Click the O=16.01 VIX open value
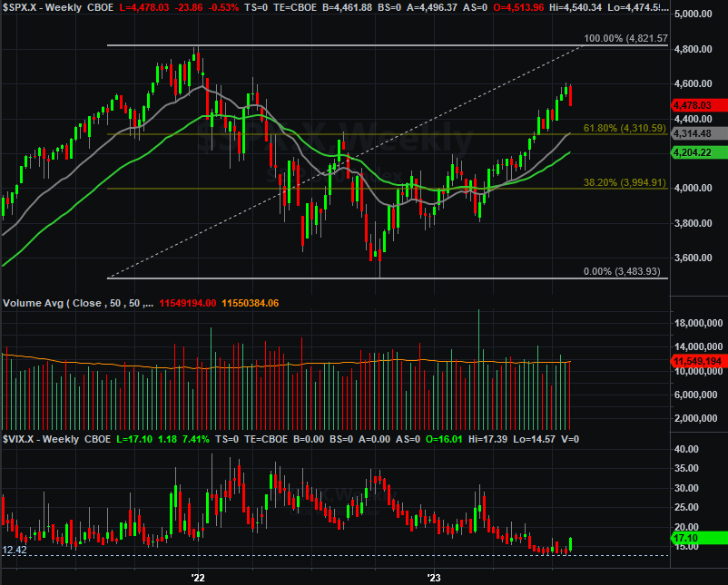This screenshot has height=585, width=728. (x=444, y=439)
